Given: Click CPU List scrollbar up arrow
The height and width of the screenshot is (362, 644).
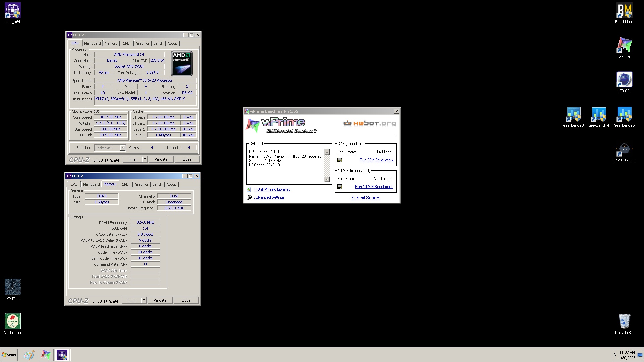Looking at the screenshot, I should pyautogui.click(x=327, y=152).
